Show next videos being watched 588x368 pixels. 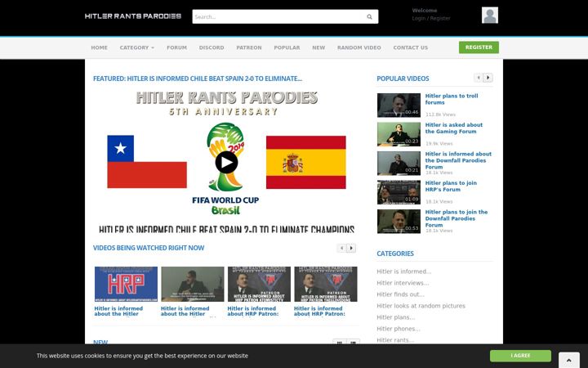(351, 249)
